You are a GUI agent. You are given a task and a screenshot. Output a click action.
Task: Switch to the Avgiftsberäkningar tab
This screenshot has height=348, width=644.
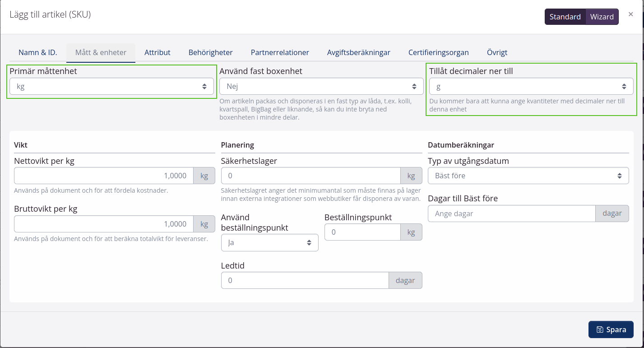359,52
